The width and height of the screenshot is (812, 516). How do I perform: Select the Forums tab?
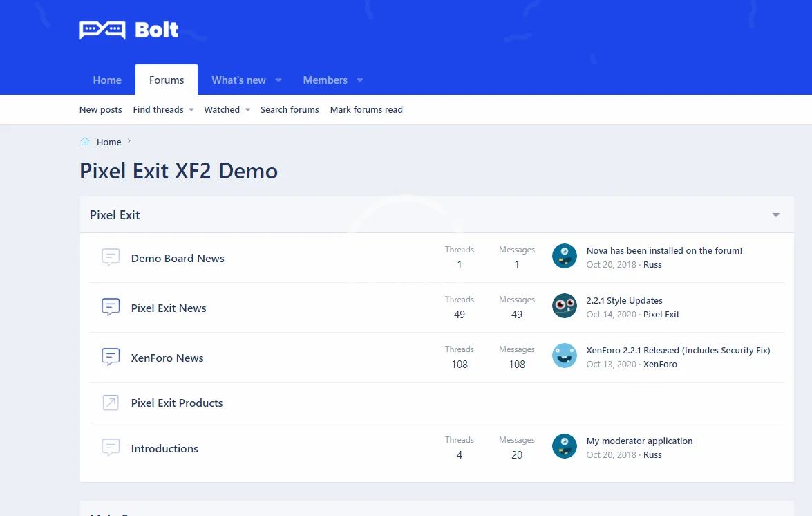point(167,80)
